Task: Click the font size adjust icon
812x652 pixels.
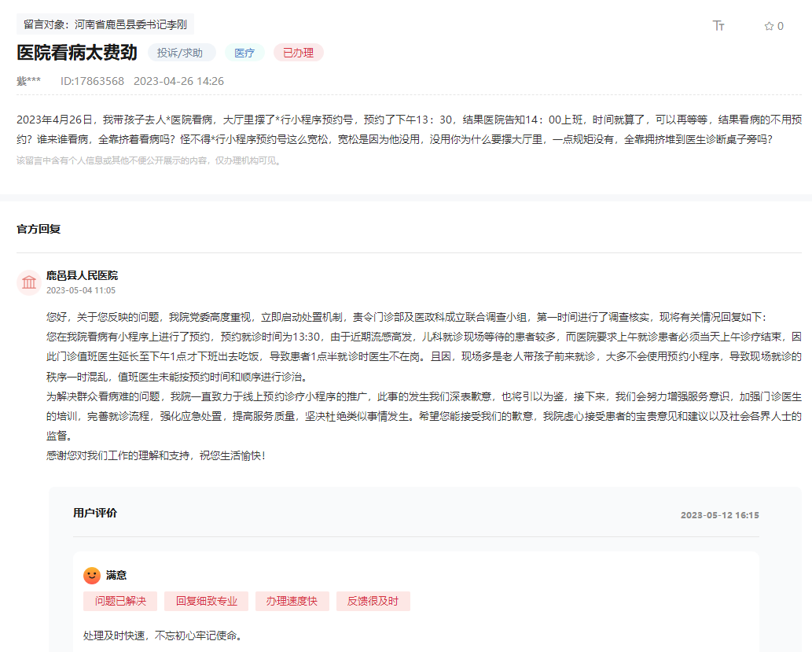Action: [718, 26]
